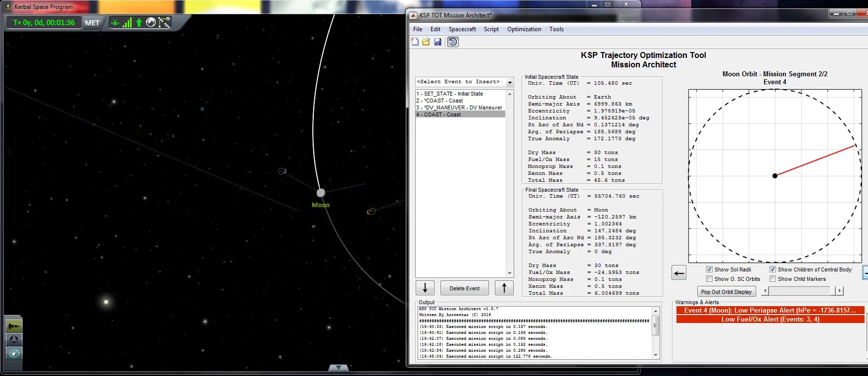The width and height of the screenshot is (868, 376).
Task: Click the green up-arrow icon in KSP toolbar
Action: click(139, 22)
